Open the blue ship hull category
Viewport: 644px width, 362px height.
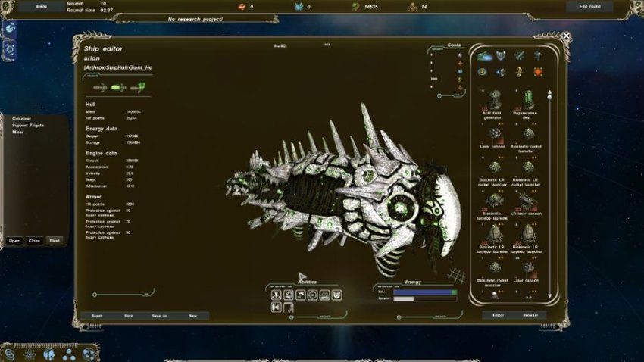[485, 55]
